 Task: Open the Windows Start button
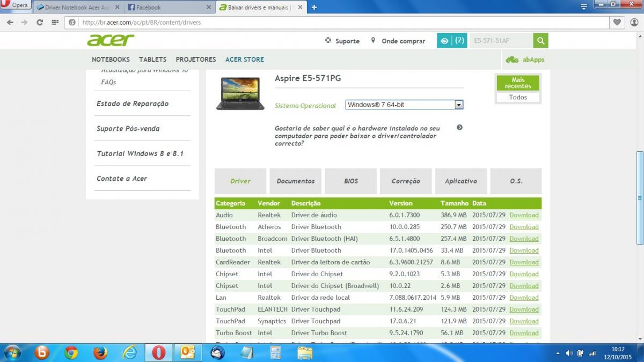click(12, 352)
